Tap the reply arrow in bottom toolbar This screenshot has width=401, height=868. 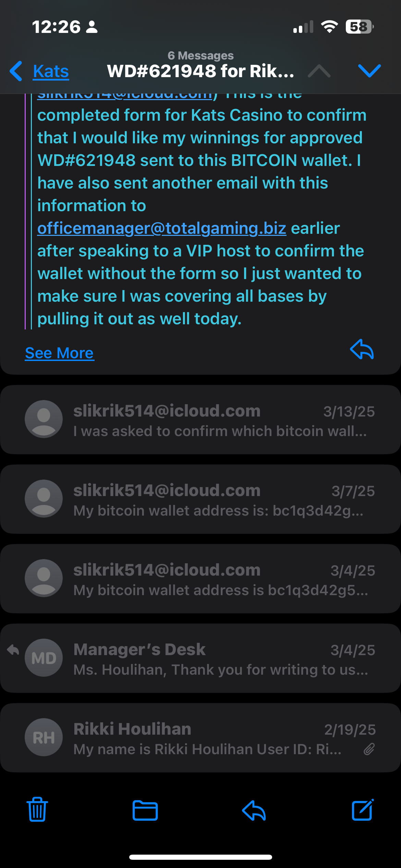click(x=254, y=810)
